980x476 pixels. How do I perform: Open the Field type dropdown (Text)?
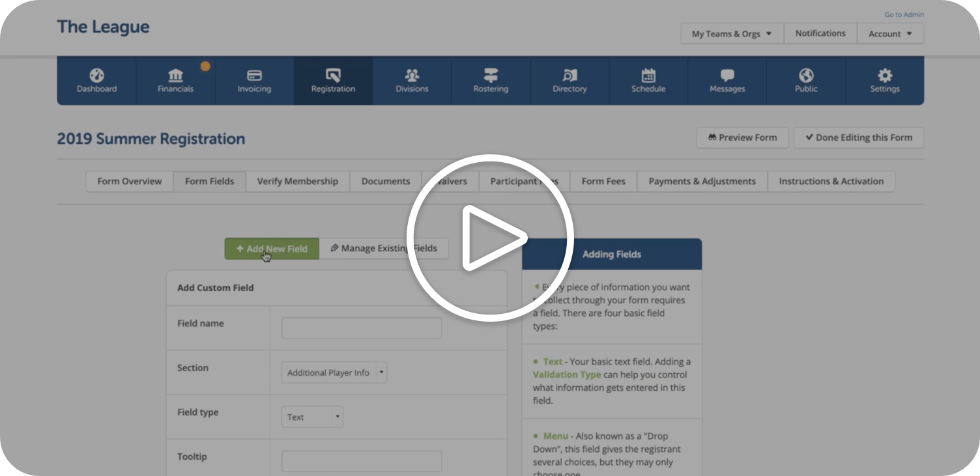click(x=312, y=417)
